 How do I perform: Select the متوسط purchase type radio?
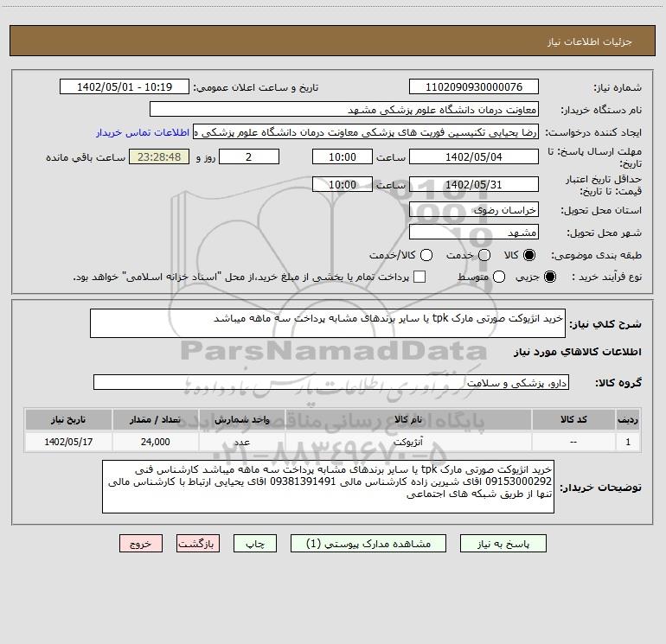(499, 277)
